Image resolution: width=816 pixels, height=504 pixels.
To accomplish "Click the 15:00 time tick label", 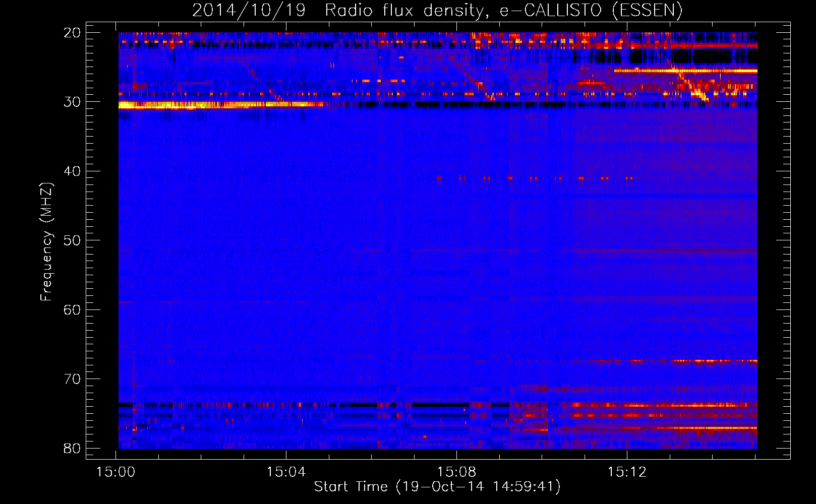I will click(116, 472).
